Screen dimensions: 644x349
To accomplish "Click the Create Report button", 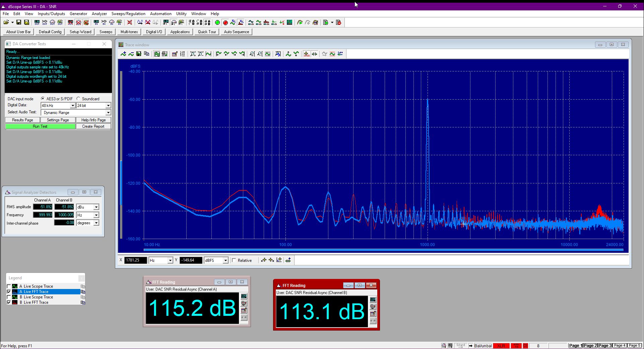I will pyautogui.click(x=93, y=126).
